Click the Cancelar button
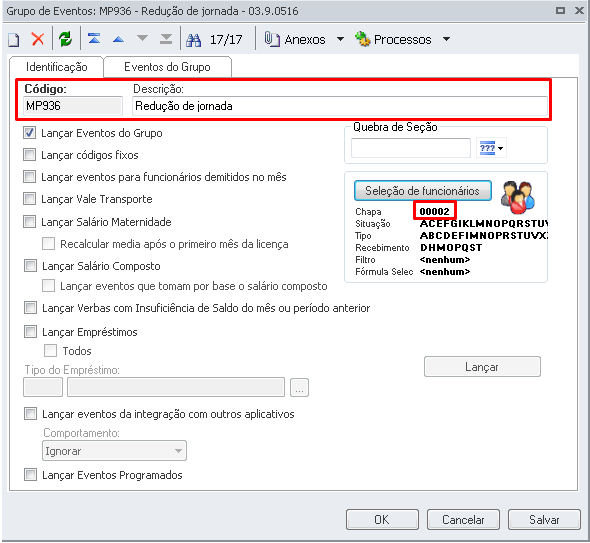This screenshot has height=543, width=590. pyautogui.click(x=463, y=520)
